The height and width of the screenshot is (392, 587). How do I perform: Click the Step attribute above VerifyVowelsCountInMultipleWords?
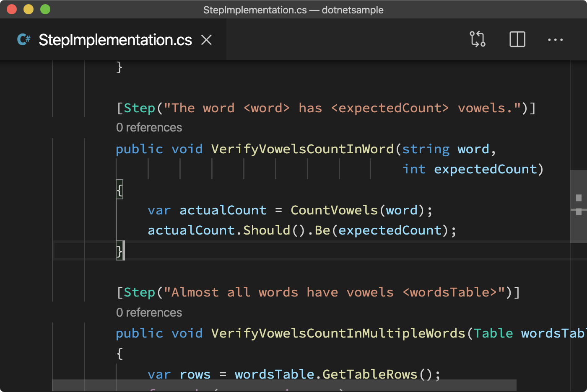pyautogui.click(x=140, y=292)
